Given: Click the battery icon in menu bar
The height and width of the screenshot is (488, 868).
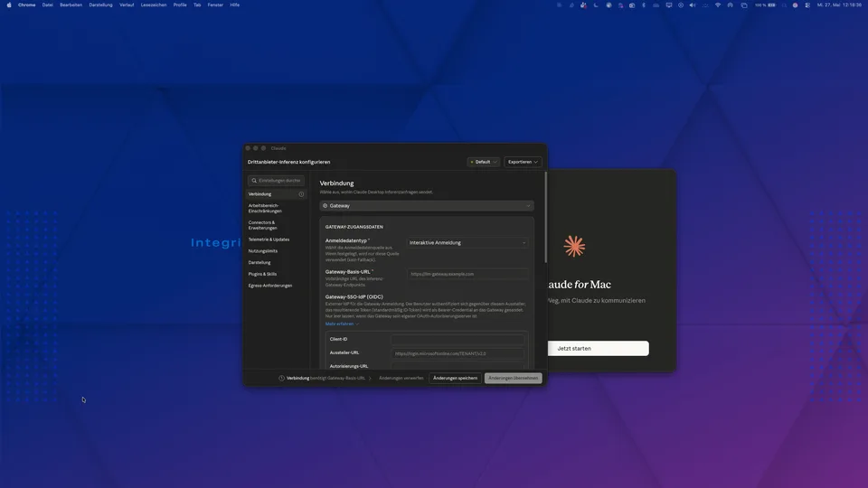Looking at the screenshot, I should 771,5.
